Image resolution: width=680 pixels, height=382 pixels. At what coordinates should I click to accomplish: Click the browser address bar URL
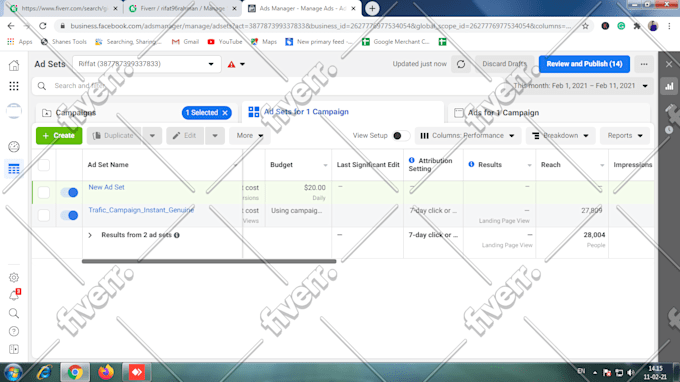click(320, 26)
